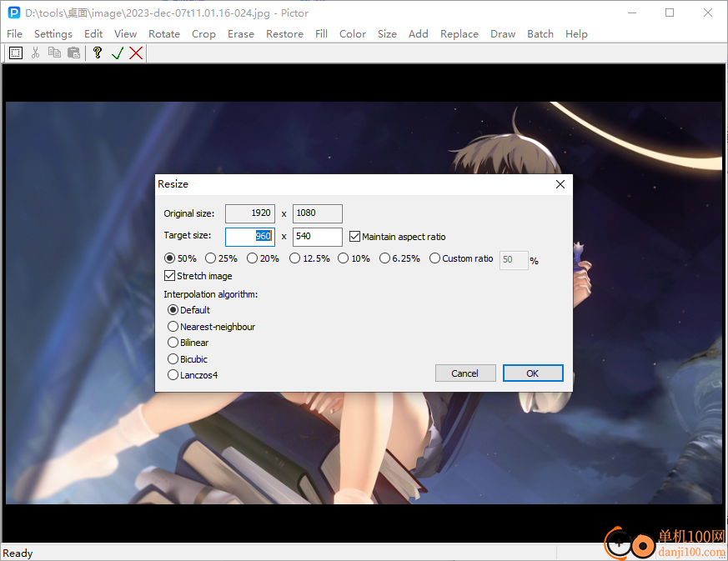Image resolution: width=728 pixels, height=561 pixels.
Task: Click the Resize dialog title
Action: tap(173, 184)
